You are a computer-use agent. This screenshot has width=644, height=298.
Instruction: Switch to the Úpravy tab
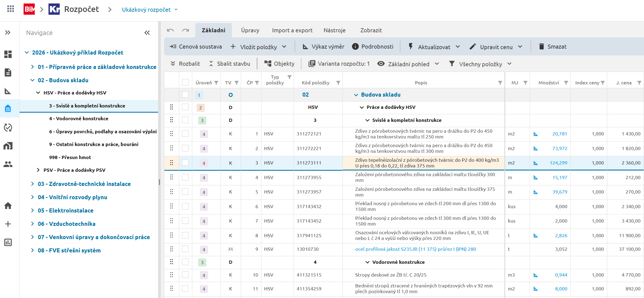point(250,30)
